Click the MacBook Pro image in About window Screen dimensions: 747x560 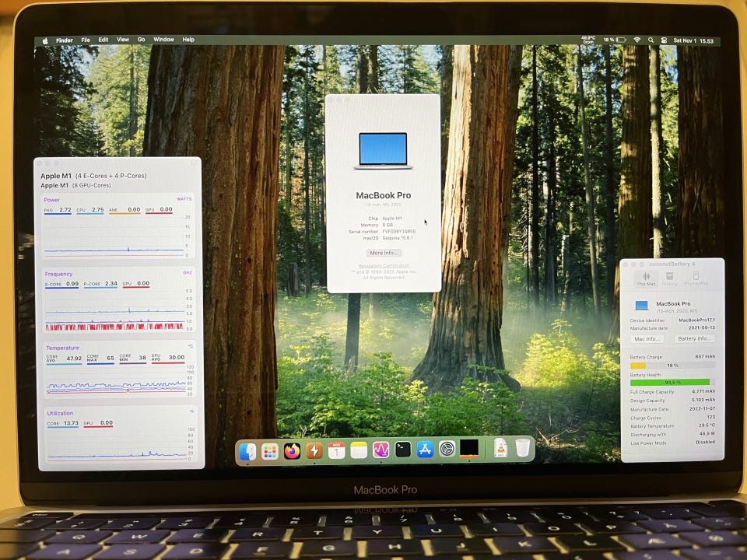383,151
